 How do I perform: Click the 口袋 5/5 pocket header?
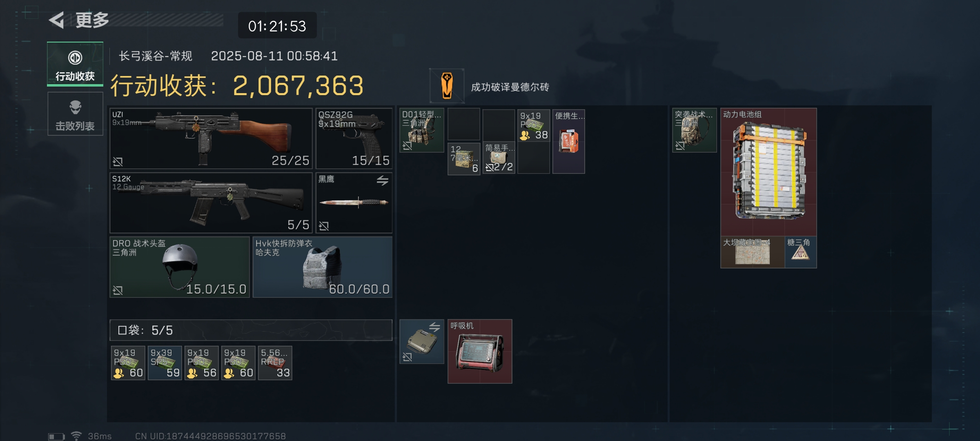[x=251, y=330]
